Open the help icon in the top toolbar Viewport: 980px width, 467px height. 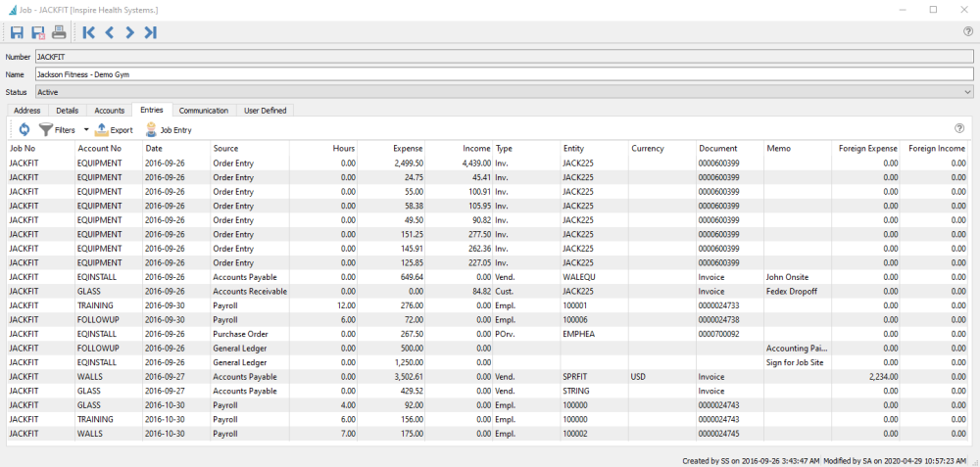point(968,32)
